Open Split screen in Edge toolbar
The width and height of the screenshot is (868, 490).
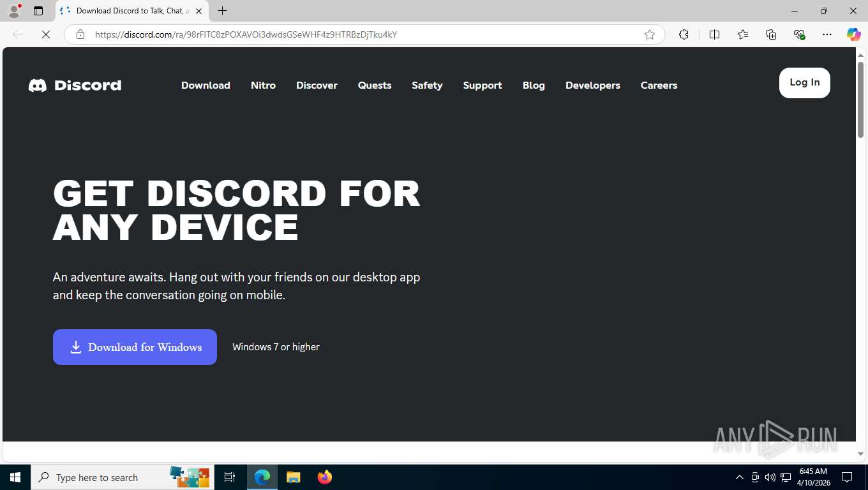714,34
